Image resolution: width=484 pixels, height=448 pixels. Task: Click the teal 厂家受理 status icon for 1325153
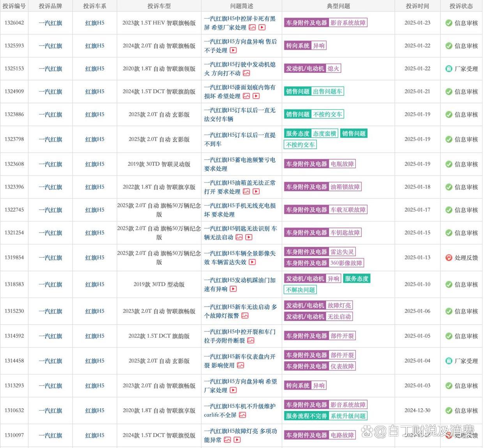click(x=449, y=69)
